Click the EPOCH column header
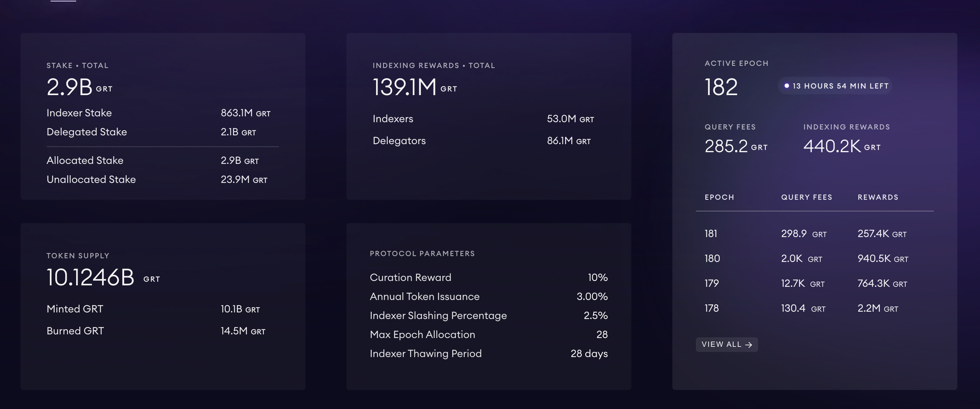The height and width of the screenshot is (409, 980). point(719,197)
